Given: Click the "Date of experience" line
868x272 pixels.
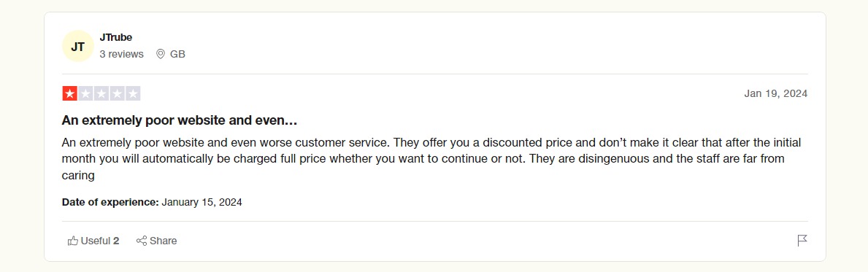Looking at the screenshot, I should click(x=152, y=202).
